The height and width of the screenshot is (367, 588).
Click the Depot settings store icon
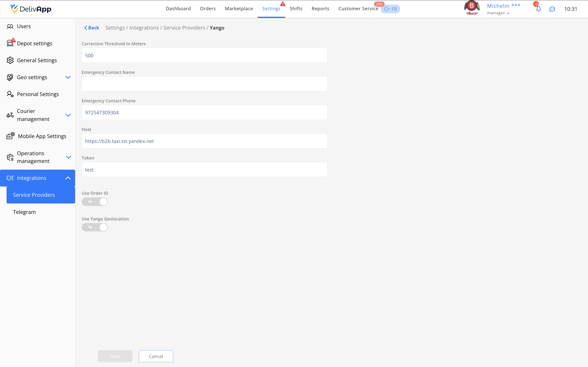(x=10, y=43)
